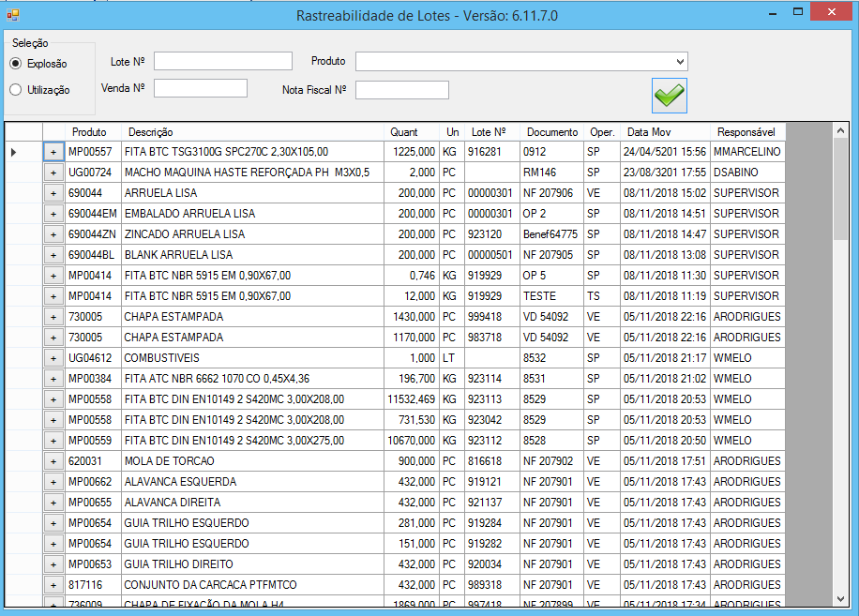Focus the Venda Nº text box

click(200, 88)
